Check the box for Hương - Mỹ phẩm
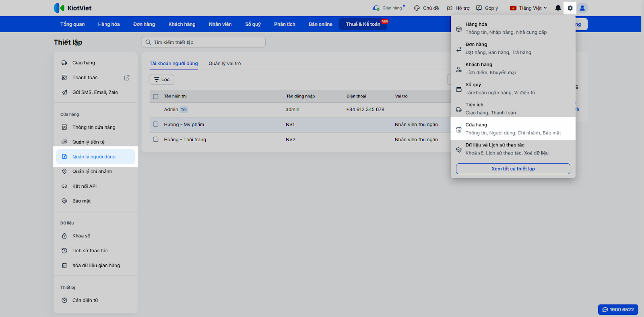 tap(156, 125)
